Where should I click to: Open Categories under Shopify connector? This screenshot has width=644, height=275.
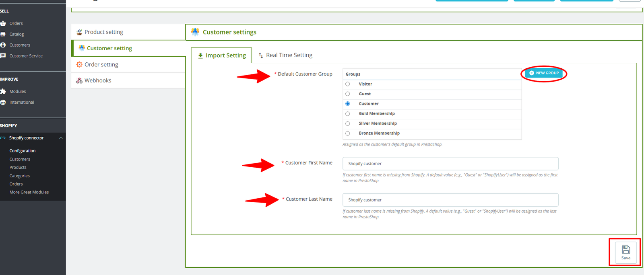coord(19,176)
